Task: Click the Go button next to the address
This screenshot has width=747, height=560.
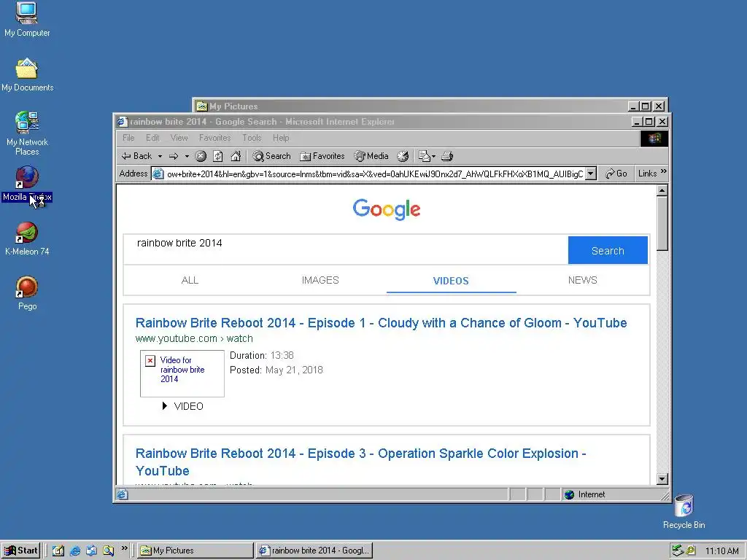Action: [x=616, y=174]
